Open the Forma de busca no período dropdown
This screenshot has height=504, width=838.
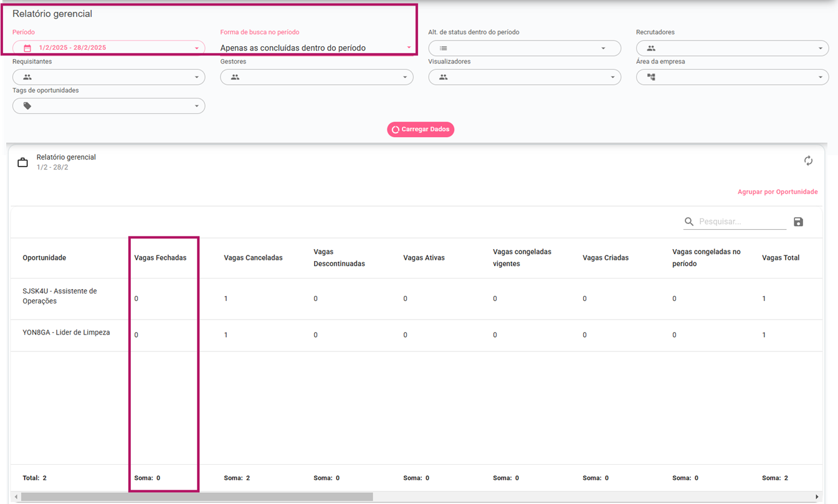pos(409,47)
